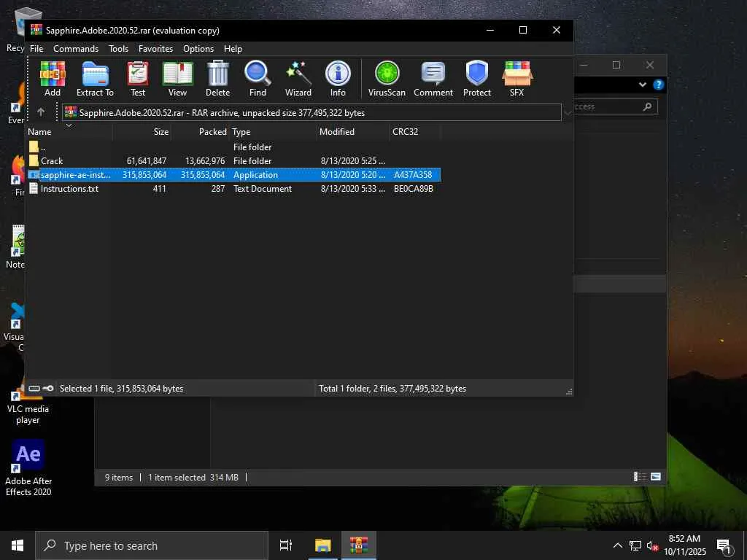
Task: Go up one folder level arrow
Action: [41, 112]
